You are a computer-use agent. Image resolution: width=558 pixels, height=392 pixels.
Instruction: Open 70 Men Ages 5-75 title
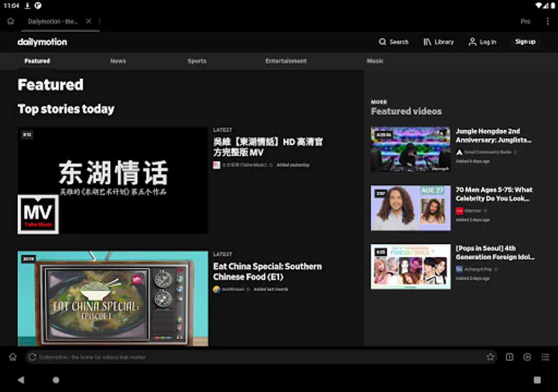coord(494,194)
